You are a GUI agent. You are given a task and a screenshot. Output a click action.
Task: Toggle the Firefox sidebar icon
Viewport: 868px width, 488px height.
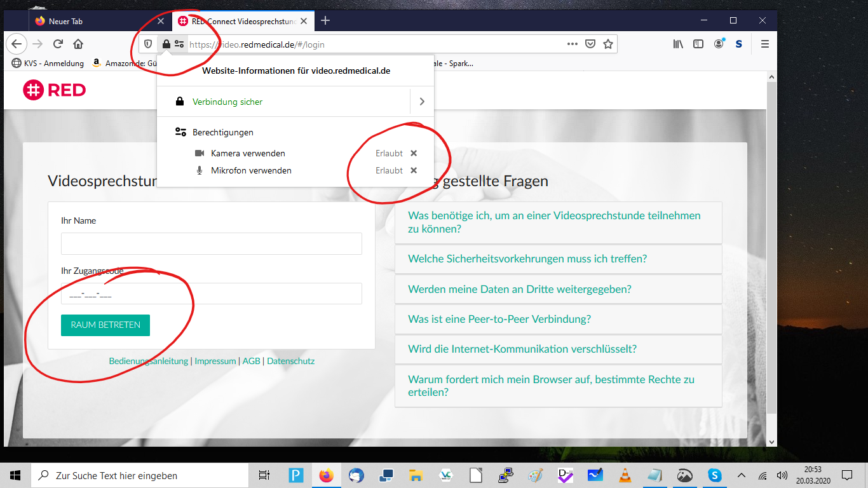[x=698, y=44]
